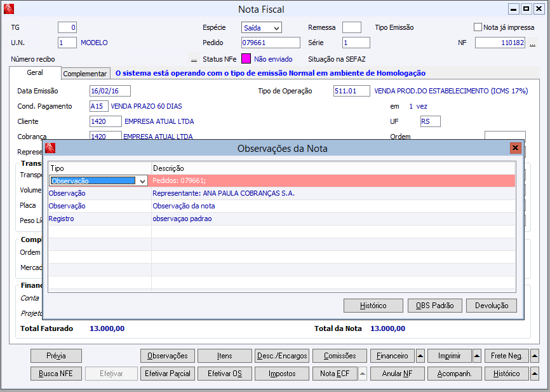550x392 pixels.
Task: Open the arrow menu beside Frete Neg.
Action: point(534,356)
